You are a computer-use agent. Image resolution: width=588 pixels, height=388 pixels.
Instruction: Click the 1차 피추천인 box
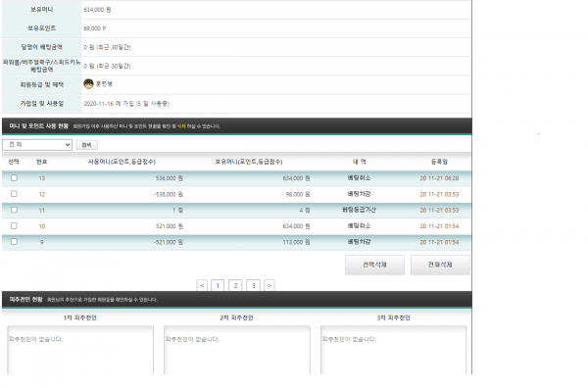tap(80, 350)
